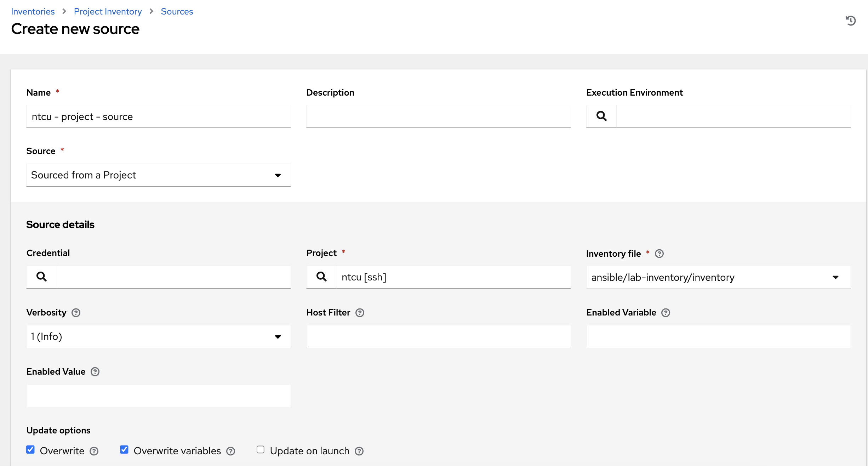Click into the Description text field

coord(438,116)
